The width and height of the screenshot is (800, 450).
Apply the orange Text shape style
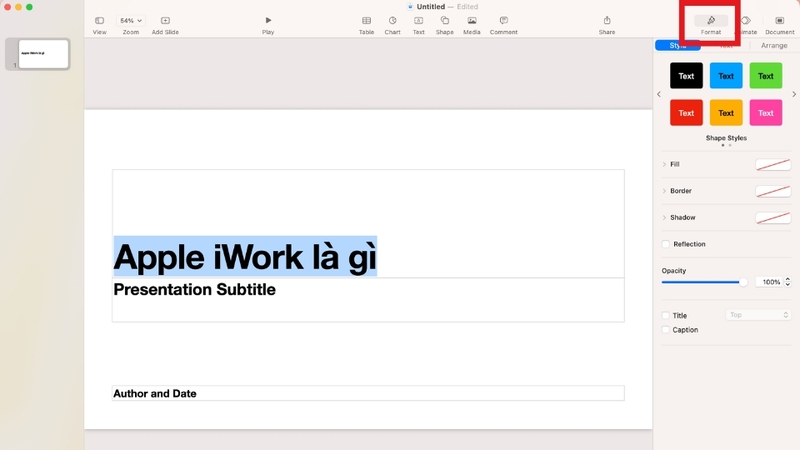pos(726,113)
